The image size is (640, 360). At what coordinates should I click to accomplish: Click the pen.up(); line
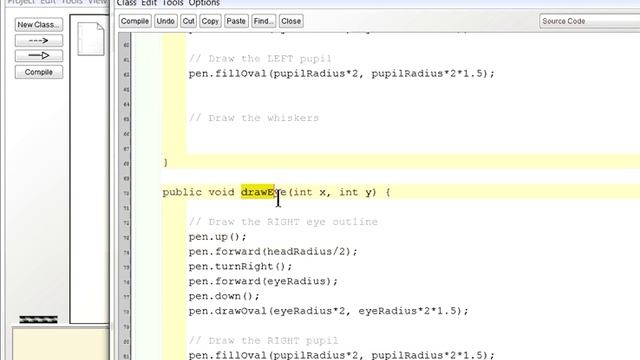218,237
